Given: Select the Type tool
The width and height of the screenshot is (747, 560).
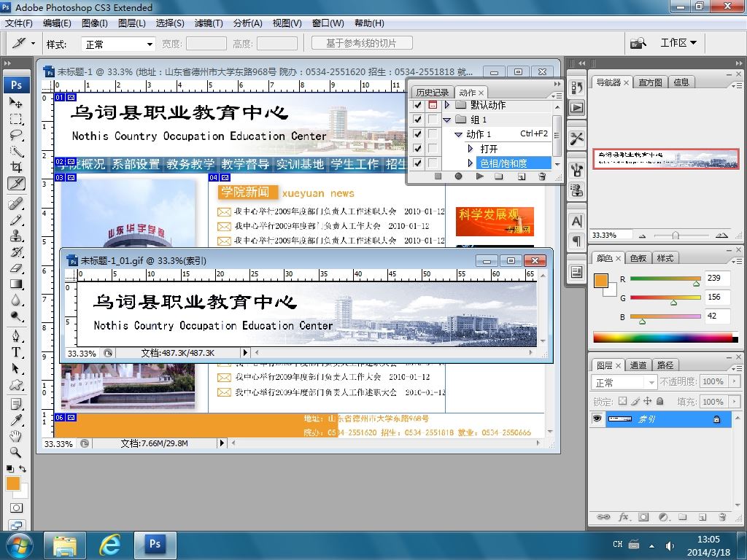Looking at the screenshot, I should pos(16,352).
